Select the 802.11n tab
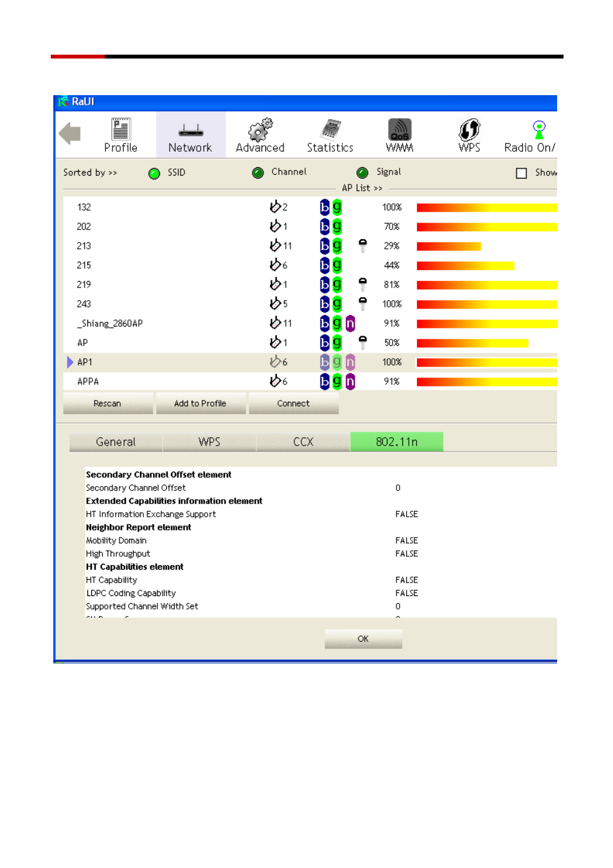Image resolution: width=613 pixels, height=868 pixels. 396,442
